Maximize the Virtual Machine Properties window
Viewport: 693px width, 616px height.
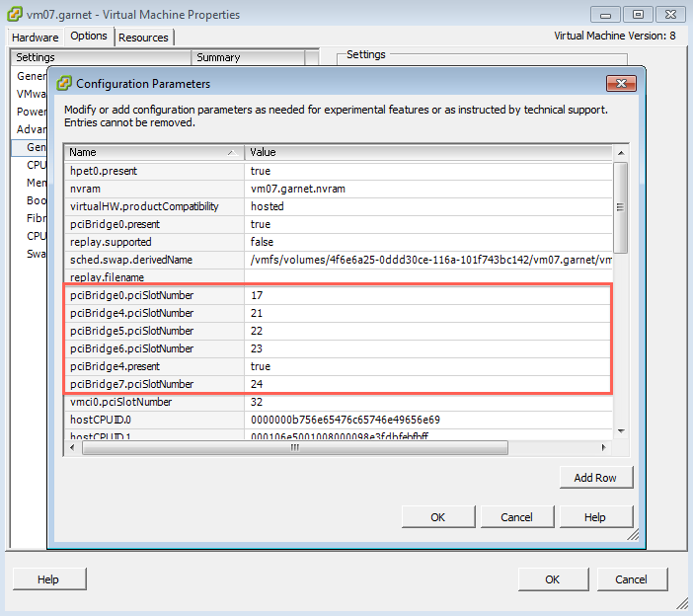coord(638,15)
